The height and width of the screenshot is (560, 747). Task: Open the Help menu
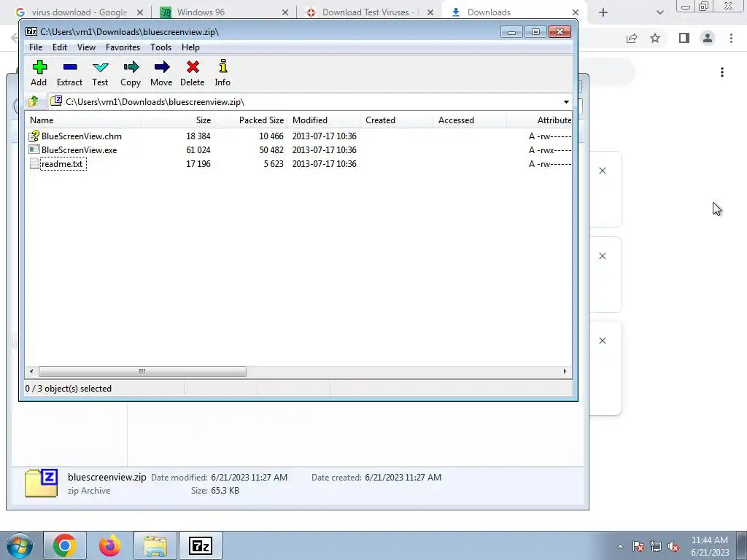coord(190,47)
